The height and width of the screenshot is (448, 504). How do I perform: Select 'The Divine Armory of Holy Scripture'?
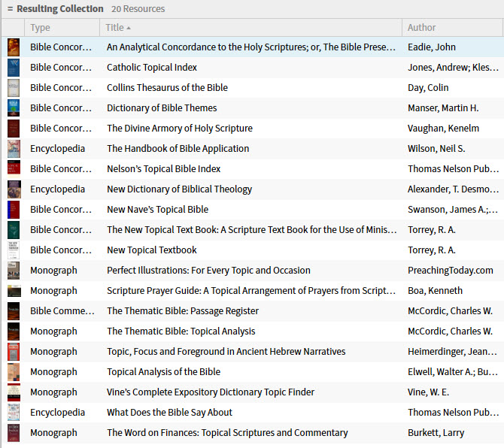click(180, 129)
